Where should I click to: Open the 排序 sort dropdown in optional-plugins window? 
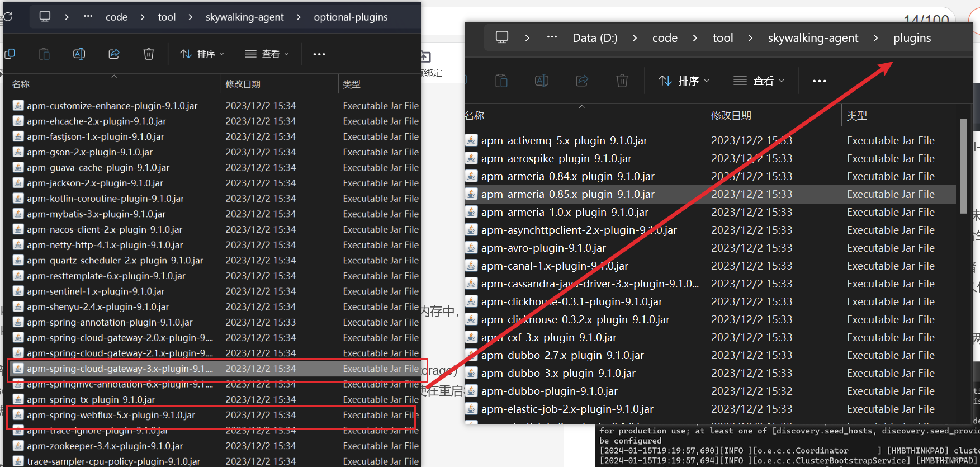point(202,54)
